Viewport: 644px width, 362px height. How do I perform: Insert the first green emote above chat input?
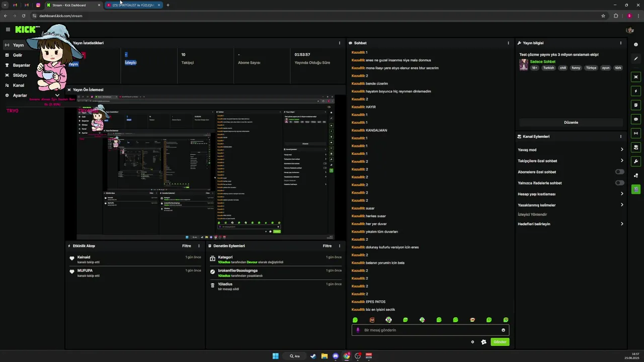point(355,320)
